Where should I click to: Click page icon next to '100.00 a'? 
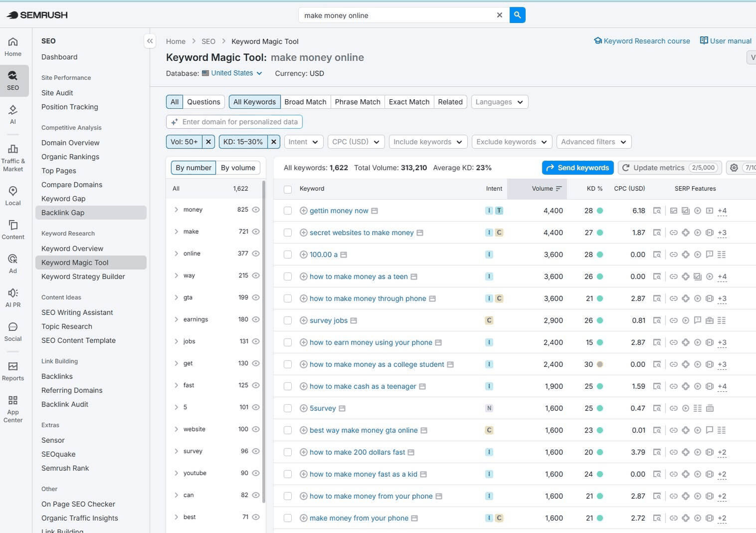(343, 255)
